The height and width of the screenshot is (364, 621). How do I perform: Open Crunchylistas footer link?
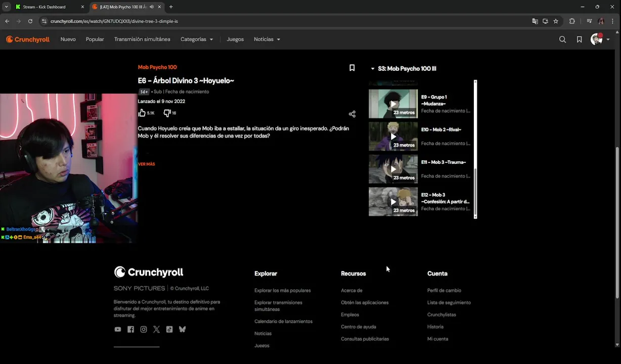(x=441, y=315)
